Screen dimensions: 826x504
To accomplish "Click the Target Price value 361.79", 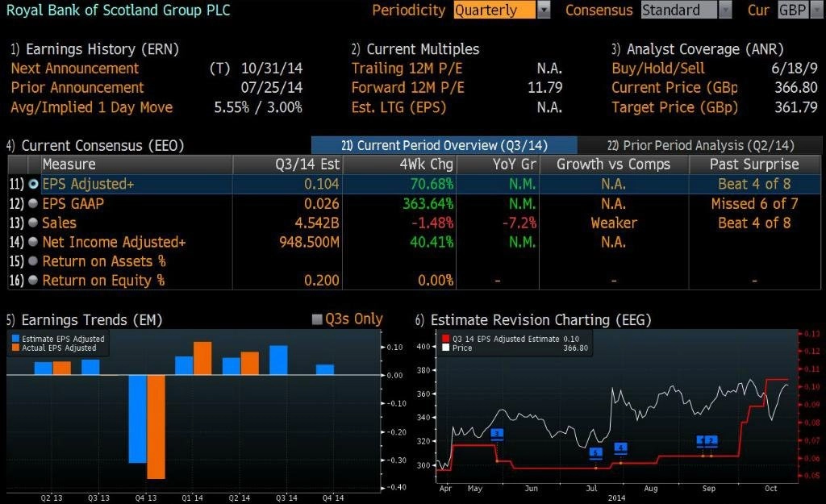I will (796, 107).
